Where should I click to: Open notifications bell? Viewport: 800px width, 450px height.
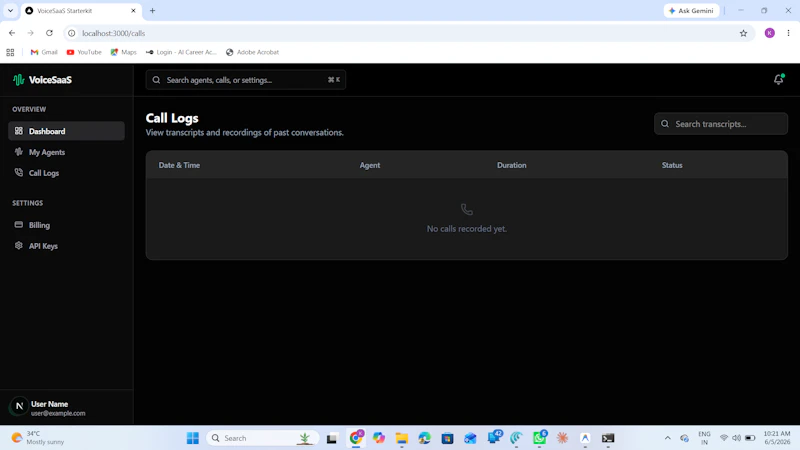[x=779, y=79]
